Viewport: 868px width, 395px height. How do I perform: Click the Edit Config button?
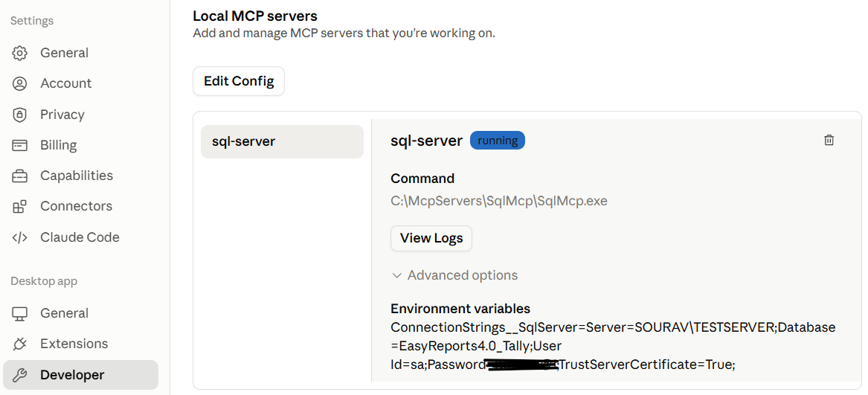(239, 81)
